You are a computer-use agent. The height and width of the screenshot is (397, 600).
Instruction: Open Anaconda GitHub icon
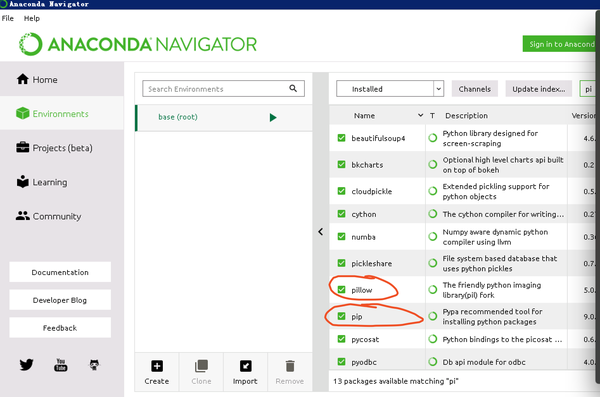(94, 364)
